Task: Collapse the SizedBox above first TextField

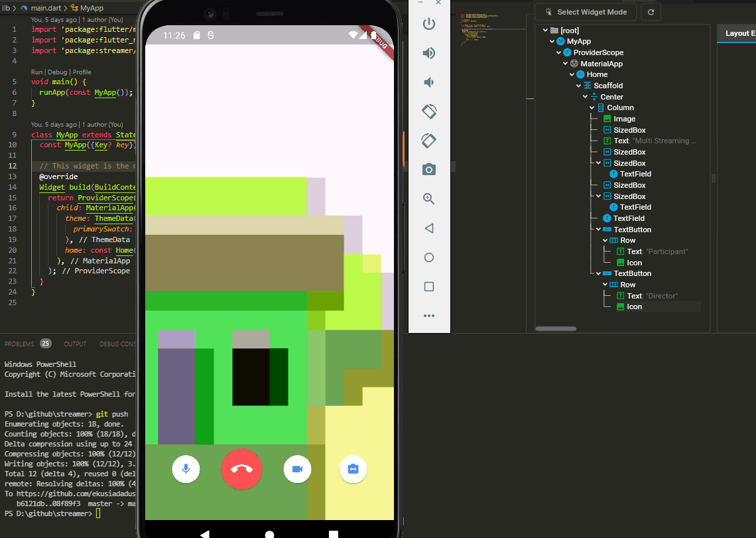Action: [x=598, y=163]
